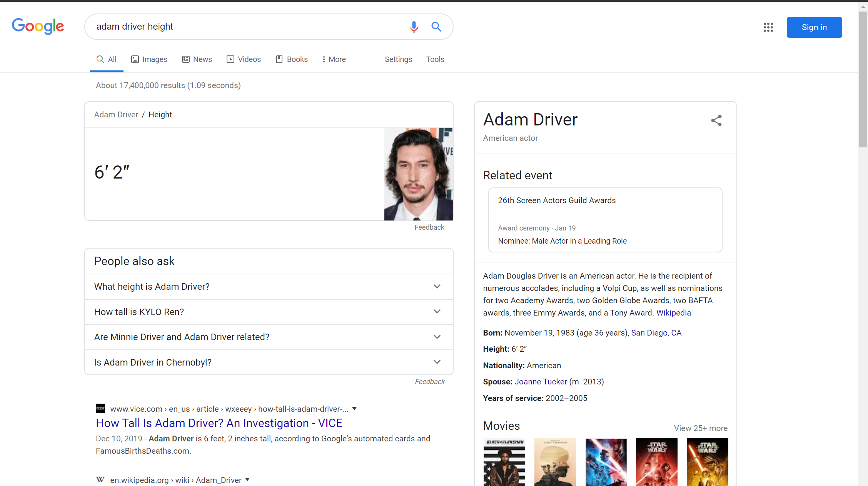Click the San Diego, CA link
Image resolution: width=868 pixels, height=486 pixels.
click(x=656, y=333)
